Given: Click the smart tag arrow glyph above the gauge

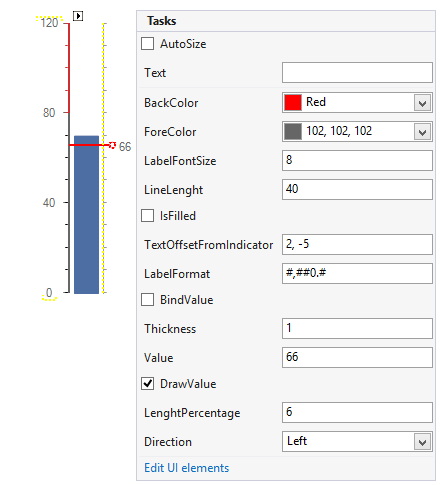Looking at the screenshot, I should point(78,16).
